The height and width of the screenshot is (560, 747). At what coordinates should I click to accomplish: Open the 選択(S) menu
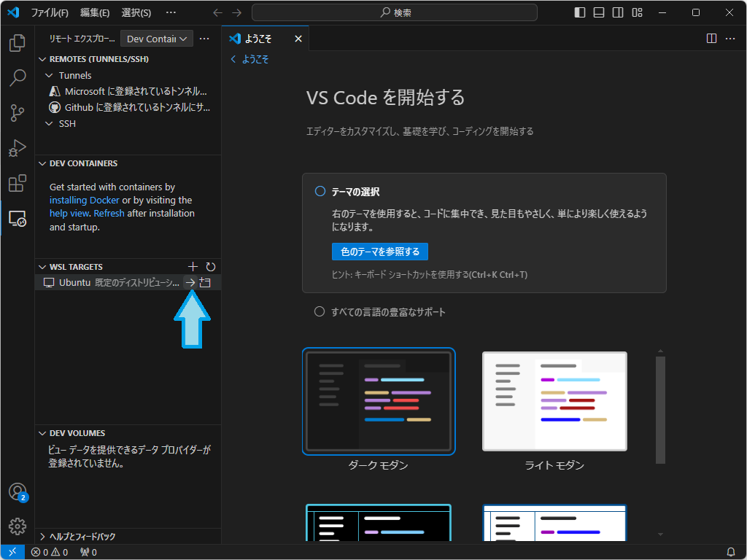[x=136, y=13]
